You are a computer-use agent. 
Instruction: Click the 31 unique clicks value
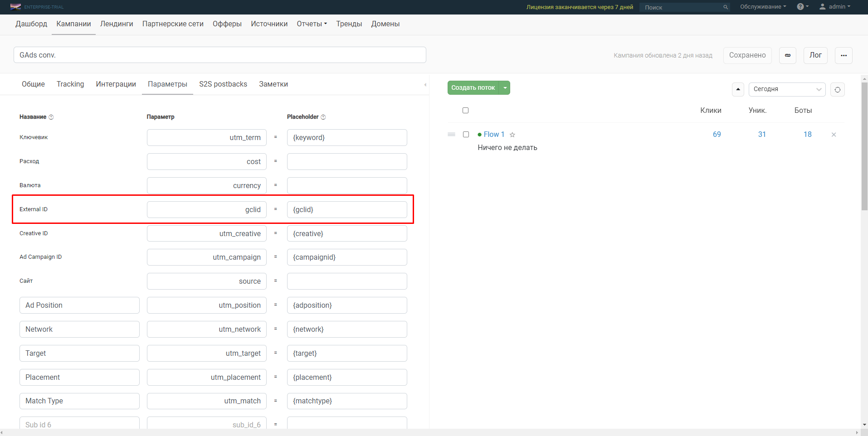[x=762, y=135]
